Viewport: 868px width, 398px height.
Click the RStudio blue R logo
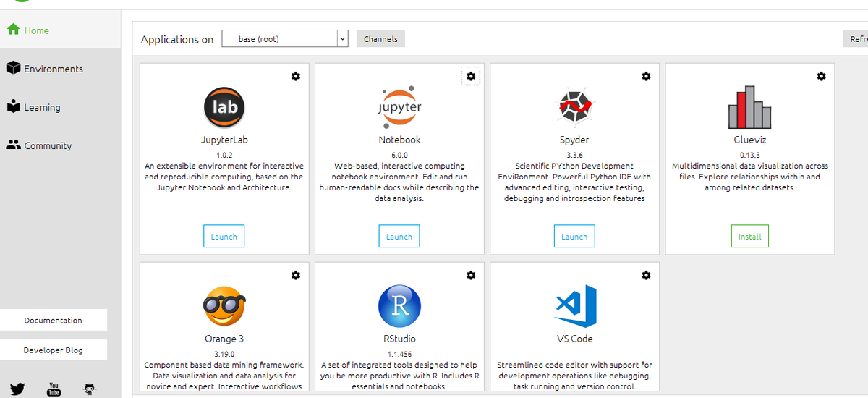click(x=399, y=305)
